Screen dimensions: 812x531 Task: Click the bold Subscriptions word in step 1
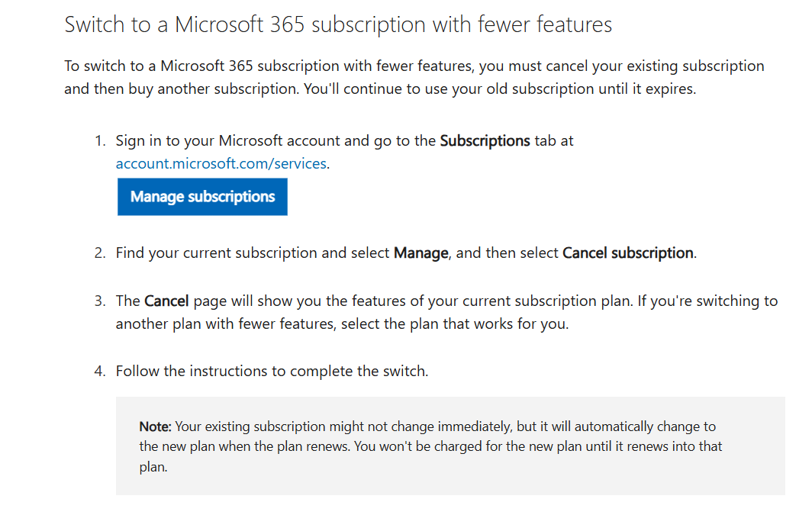point(485,141)
